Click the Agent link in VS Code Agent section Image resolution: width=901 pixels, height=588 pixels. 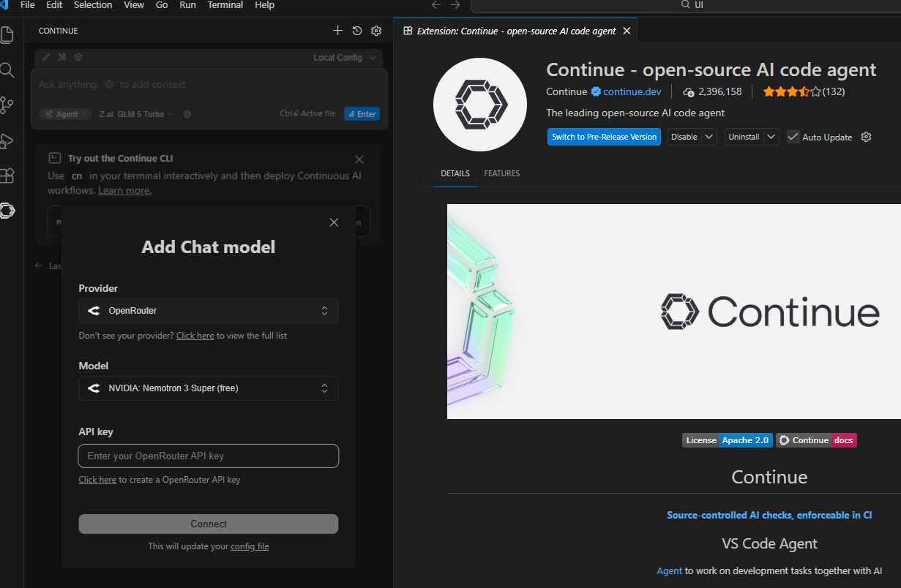click(670, 570)
